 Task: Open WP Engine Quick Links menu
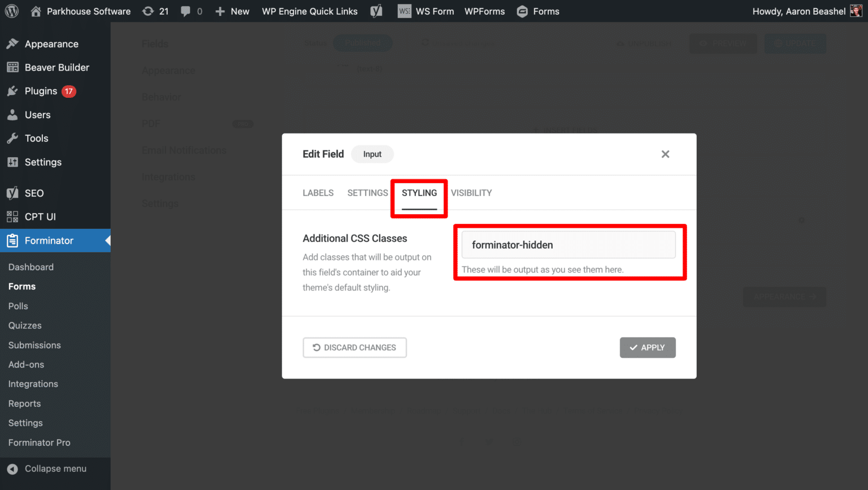point(310,11)
